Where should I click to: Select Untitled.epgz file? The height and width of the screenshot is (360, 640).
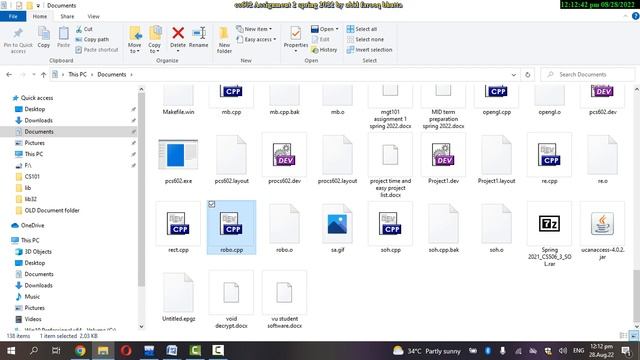point(178,297)
